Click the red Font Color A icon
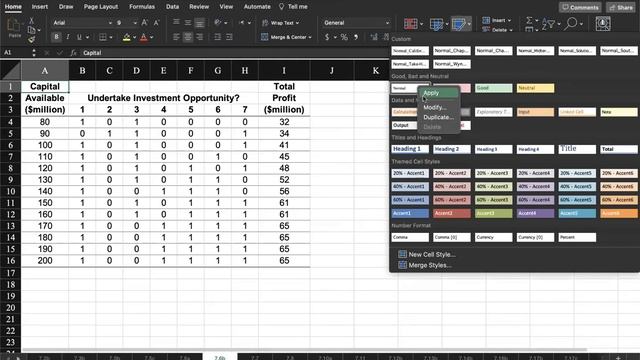This screenshot has width=640, height=360. click(x=144, y=38)
